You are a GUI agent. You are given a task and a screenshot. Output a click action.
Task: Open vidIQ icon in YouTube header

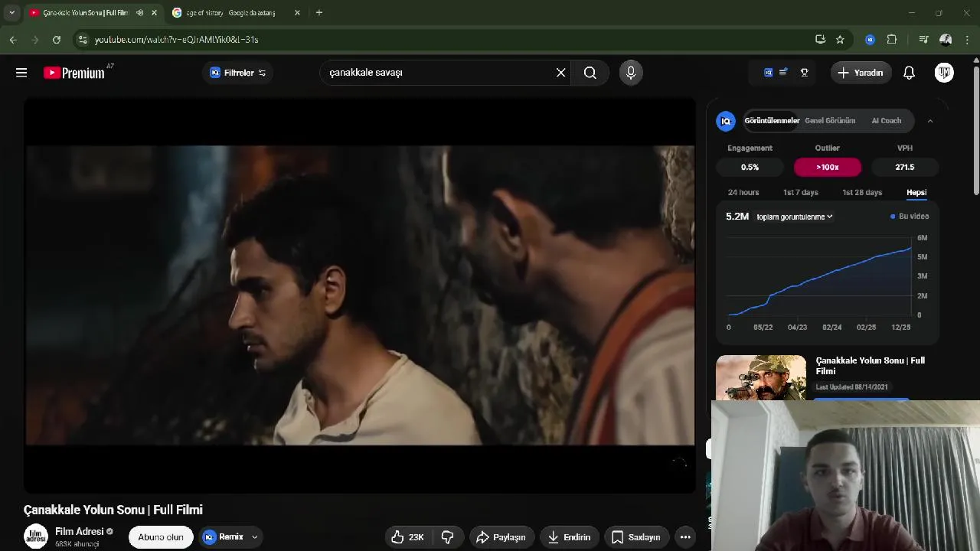pyautogui.click(x=768, y=73)
